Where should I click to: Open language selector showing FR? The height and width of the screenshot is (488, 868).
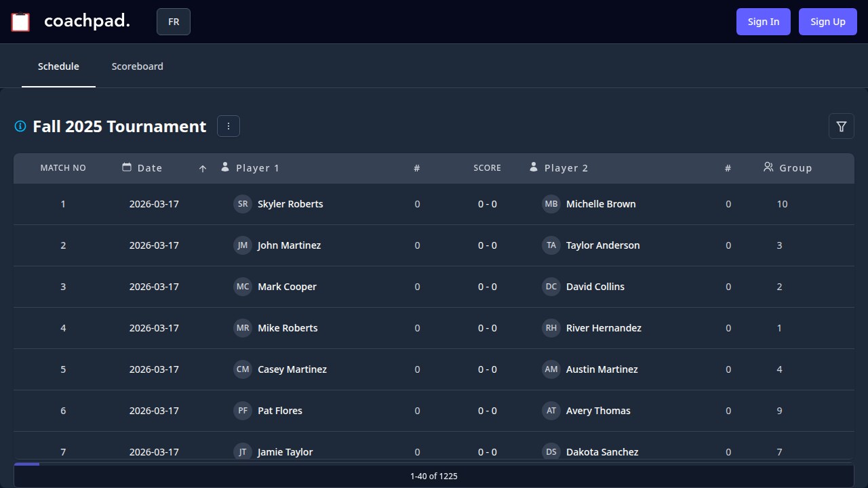click(x=173, y=21)
